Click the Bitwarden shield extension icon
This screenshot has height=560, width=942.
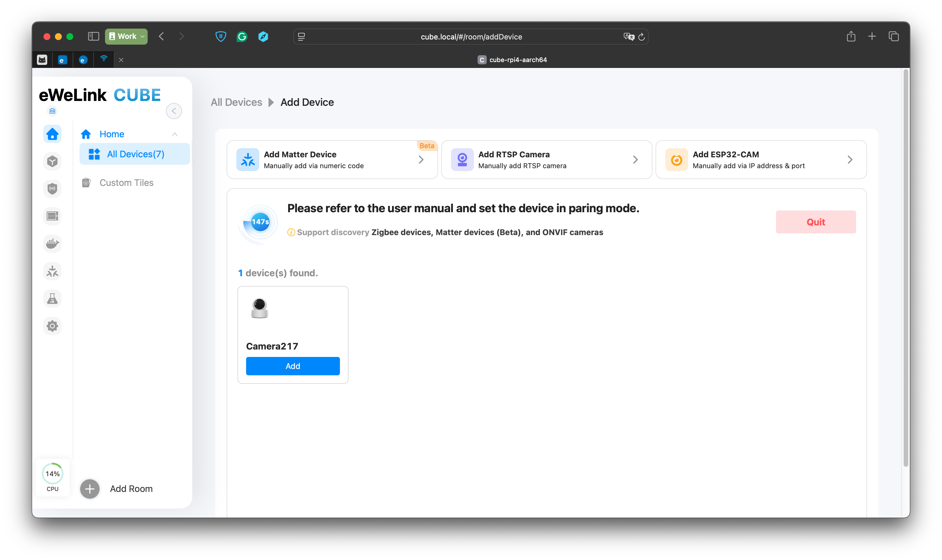pyautogui.click(x=221, y=37)
